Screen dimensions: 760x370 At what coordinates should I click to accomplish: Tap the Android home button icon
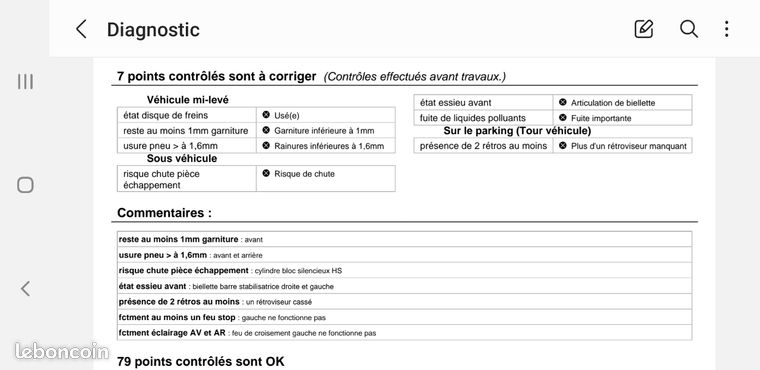(25, 185)
